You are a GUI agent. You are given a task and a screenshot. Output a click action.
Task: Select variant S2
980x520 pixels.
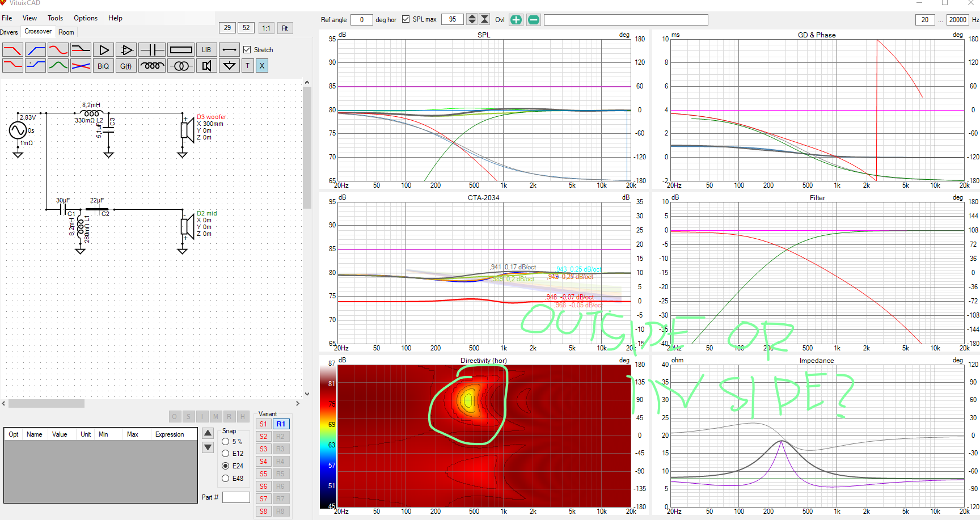(263, 437)
